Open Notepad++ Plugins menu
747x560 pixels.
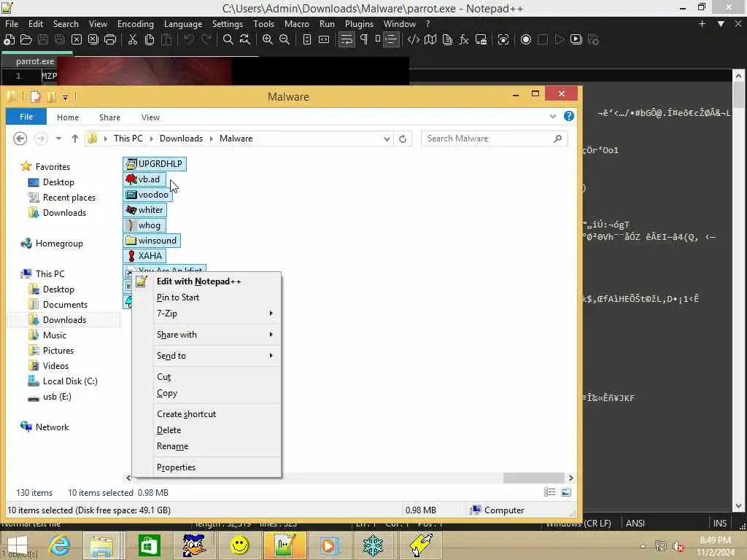(359, 24)
